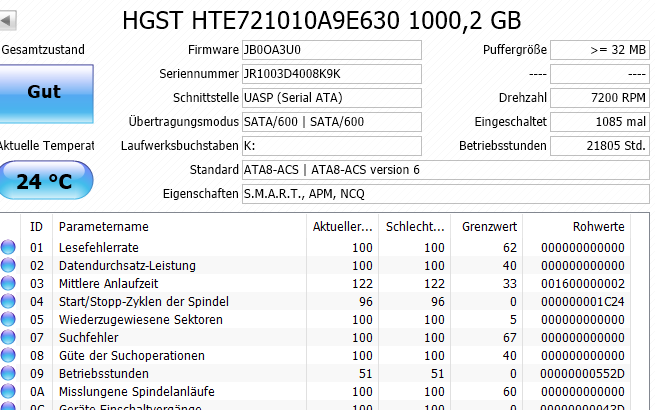This screenshot has width=655, height=410.
Task: Click the Drehzahl field 7200 RPM
Action: [600, 98]
